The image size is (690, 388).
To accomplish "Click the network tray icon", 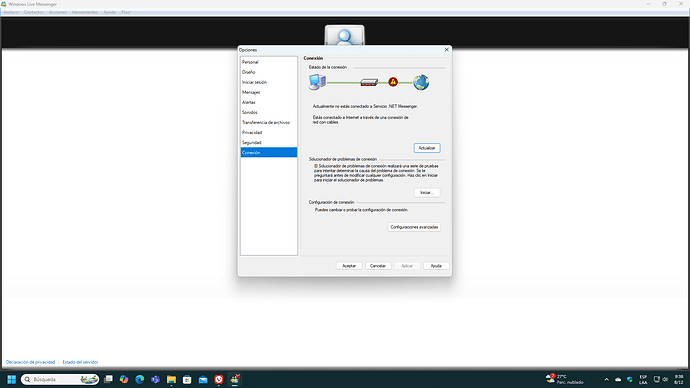I will (657, 379).
